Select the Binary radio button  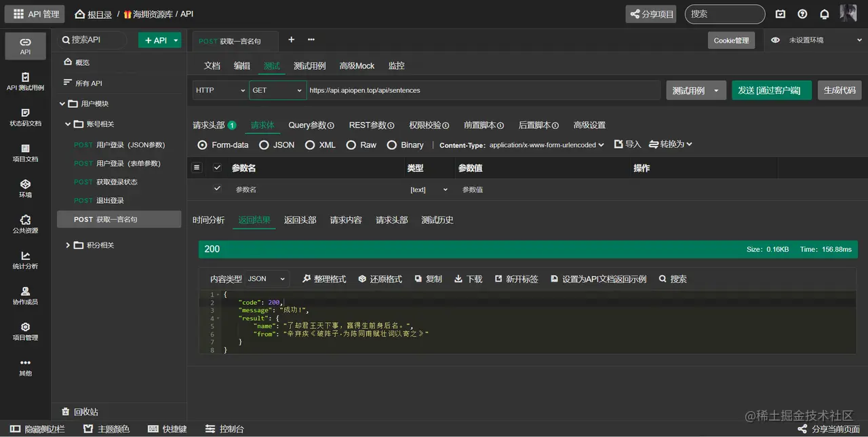(391, 145)
